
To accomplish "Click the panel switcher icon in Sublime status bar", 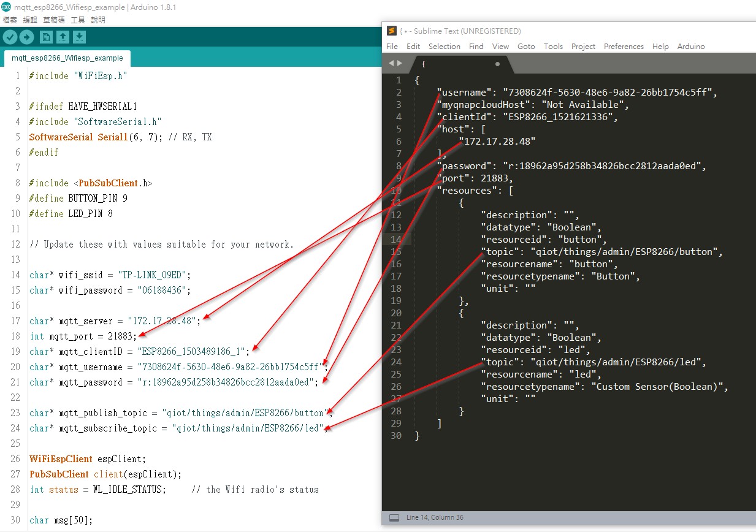I will 394,518.
